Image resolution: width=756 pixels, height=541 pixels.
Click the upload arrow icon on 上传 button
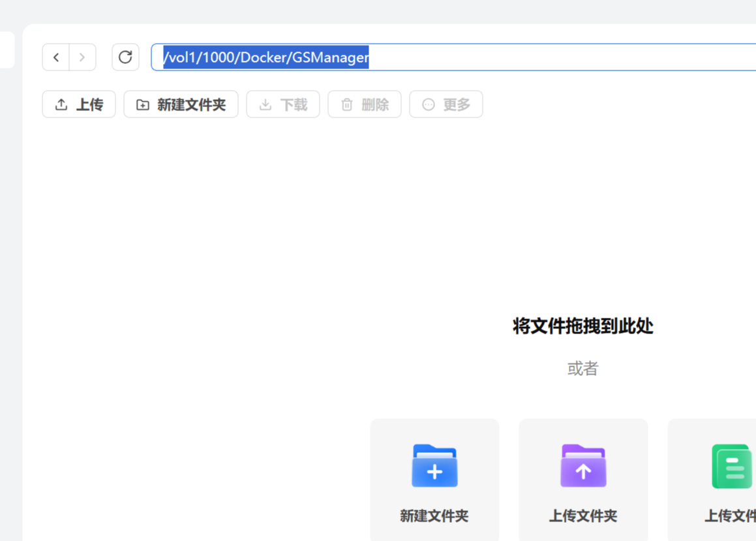61,104
